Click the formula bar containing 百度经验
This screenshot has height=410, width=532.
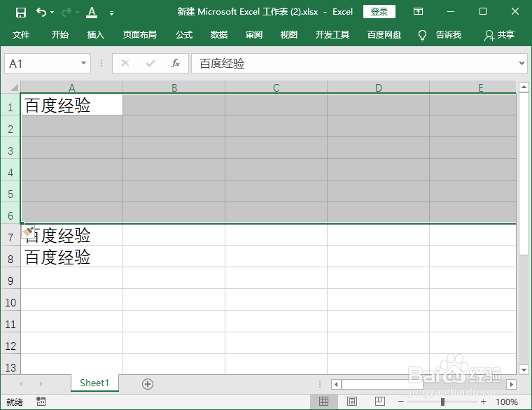tap(353, 64)
